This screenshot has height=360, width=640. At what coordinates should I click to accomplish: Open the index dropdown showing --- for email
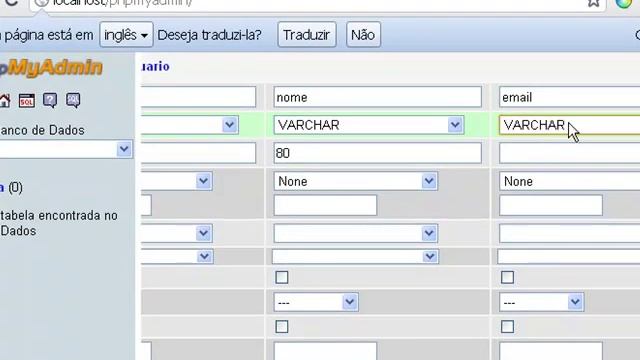541,302
